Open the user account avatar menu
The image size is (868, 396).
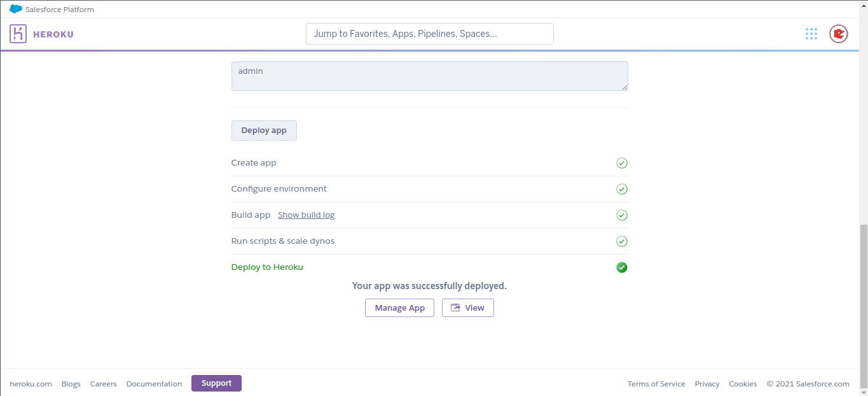point(838,34)
